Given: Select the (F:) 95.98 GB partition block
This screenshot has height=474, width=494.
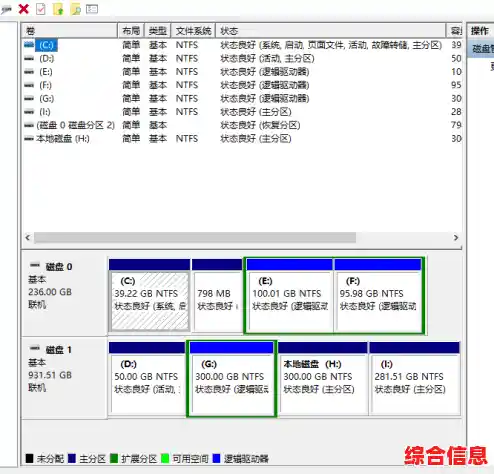Looking at the screenshot, I should click(378, 295).
